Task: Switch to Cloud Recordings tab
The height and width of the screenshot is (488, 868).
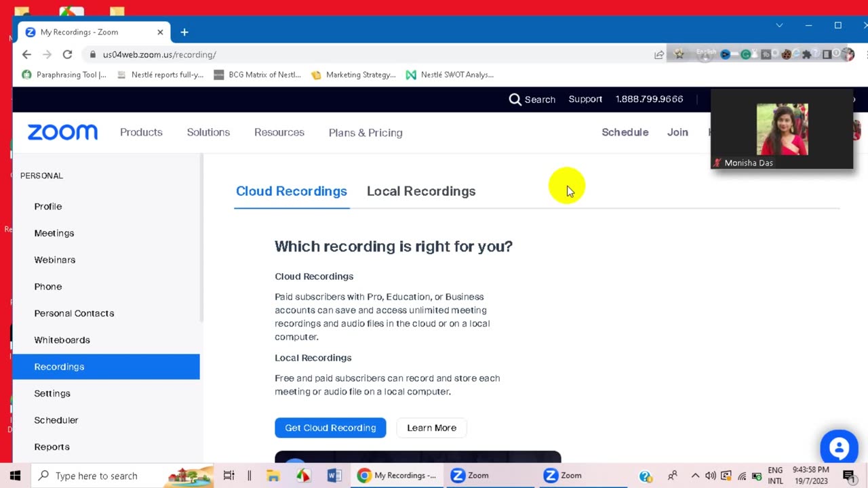Action: pyautogui.click(x=292, y=191)
